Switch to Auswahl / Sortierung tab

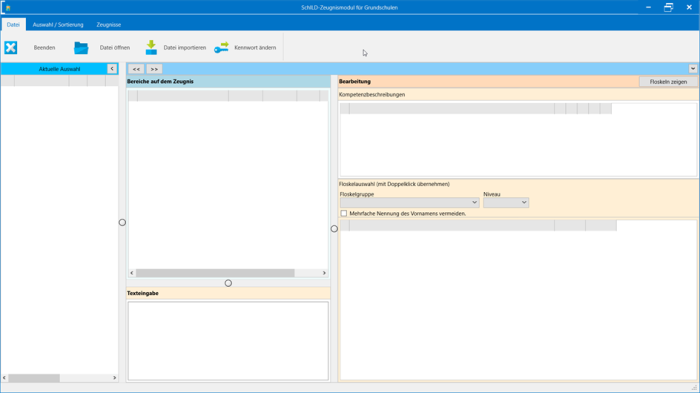click(x=58, y=25)
